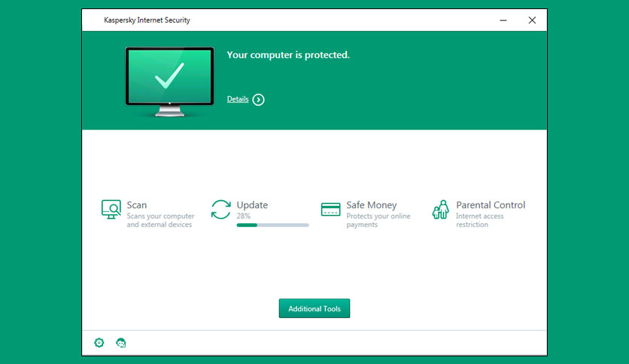
Task: Open the Safe Money section label
Action: pyautogui.click(x=372, y=205)
